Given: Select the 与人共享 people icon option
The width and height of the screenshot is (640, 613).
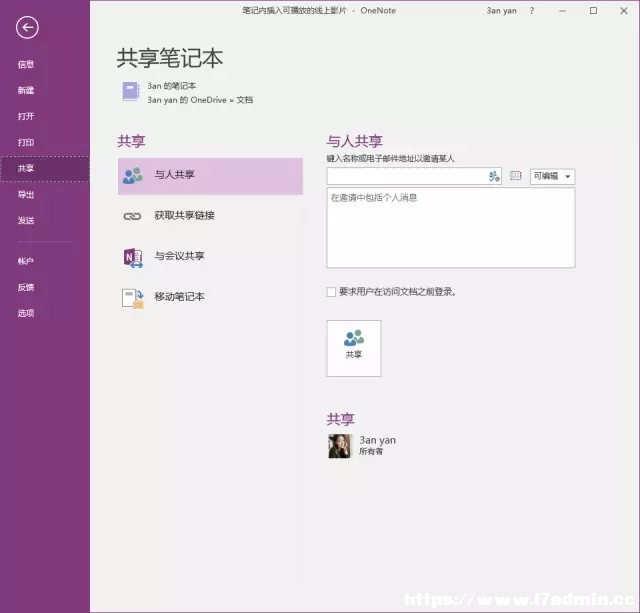Looking at the screenshot, I should point(210,176).
